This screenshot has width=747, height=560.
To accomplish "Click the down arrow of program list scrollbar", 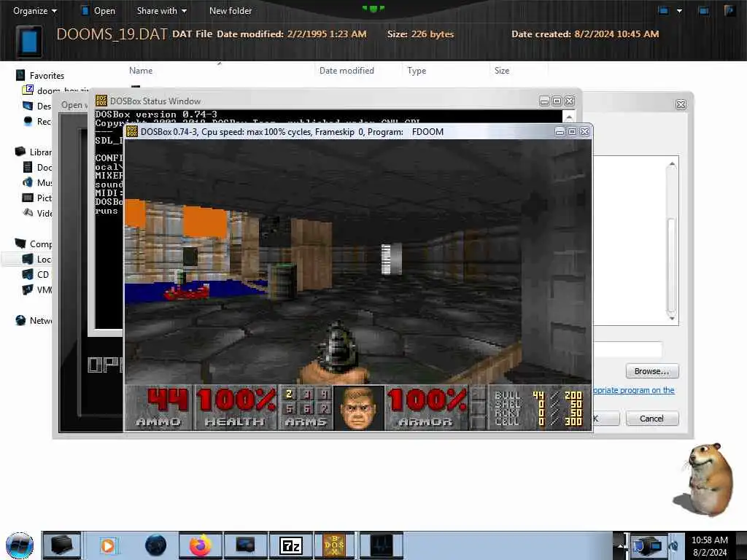I will pos(672,318).
